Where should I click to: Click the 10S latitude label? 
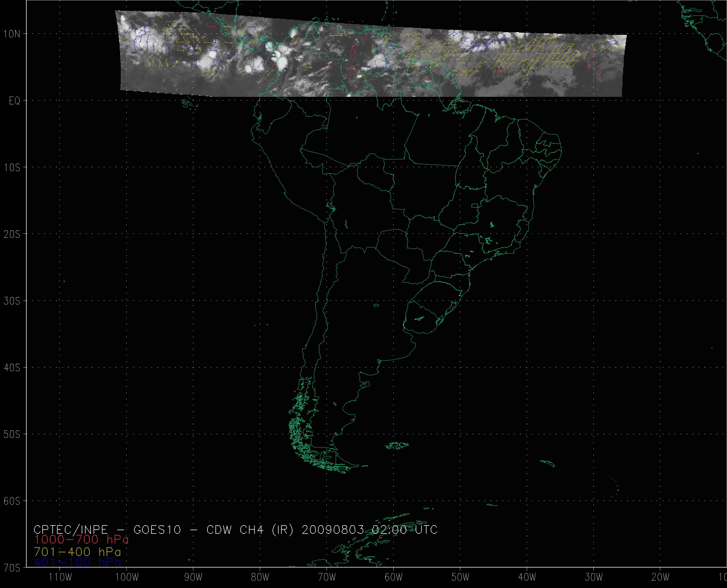coord(12,168)
